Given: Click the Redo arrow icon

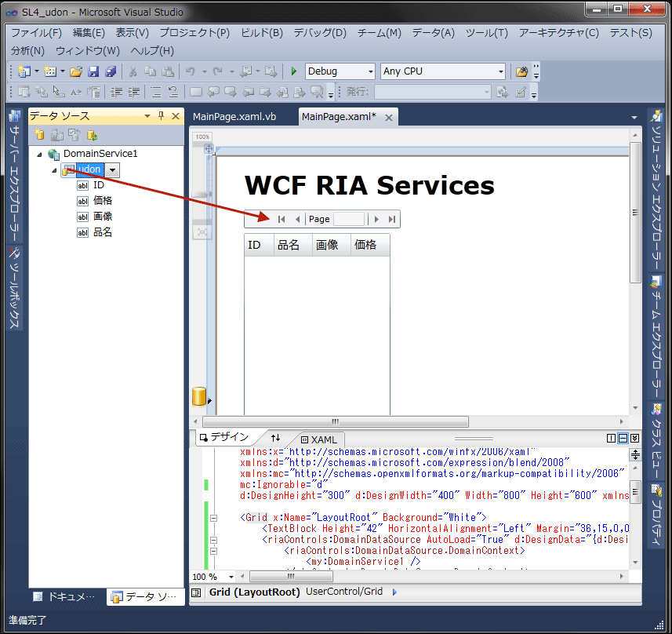Looking at the screenshot, I should point(218,71).
